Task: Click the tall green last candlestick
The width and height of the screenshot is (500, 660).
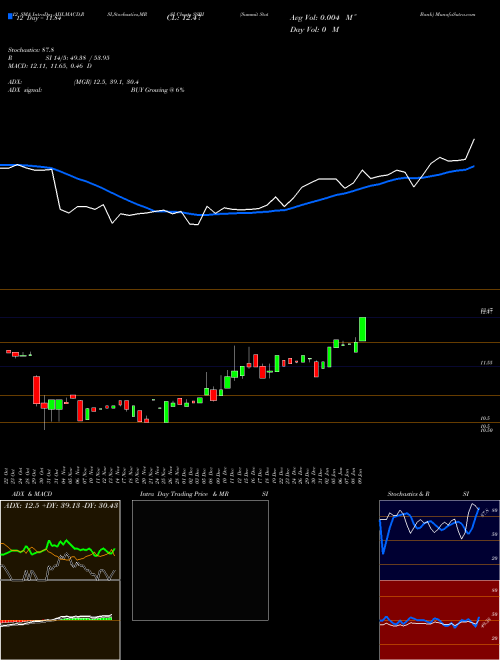Action: 362,329
